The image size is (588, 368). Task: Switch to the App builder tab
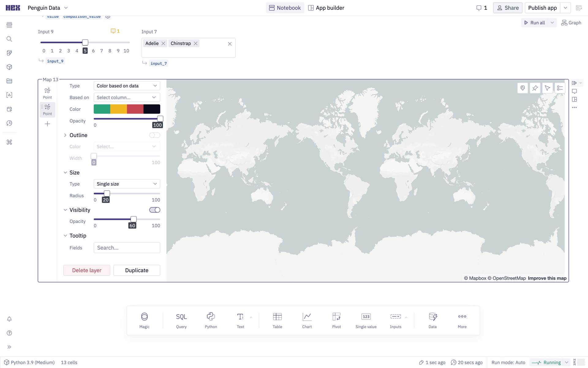326,8
